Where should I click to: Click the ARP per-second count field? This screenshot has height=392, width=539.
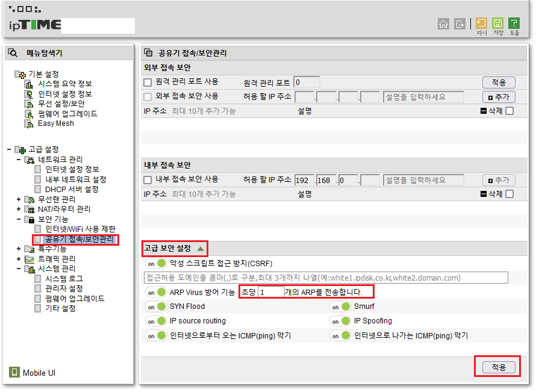point(271,293)
